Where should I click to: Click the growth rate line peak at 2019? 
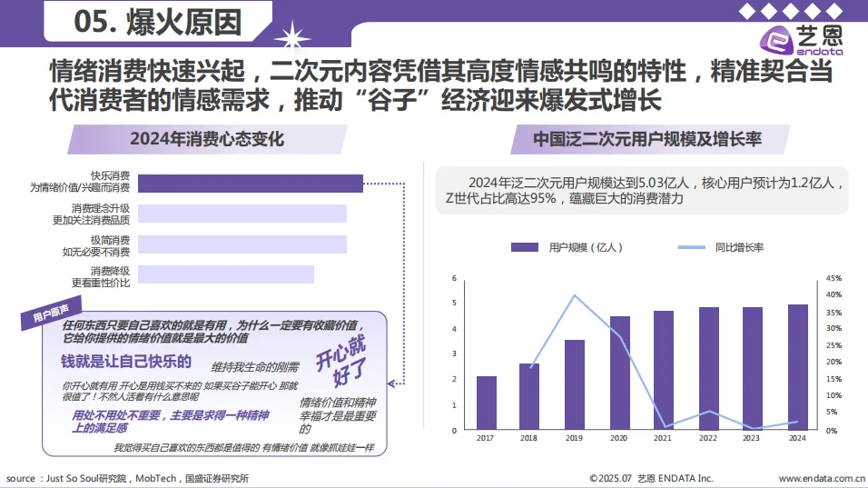575,295
